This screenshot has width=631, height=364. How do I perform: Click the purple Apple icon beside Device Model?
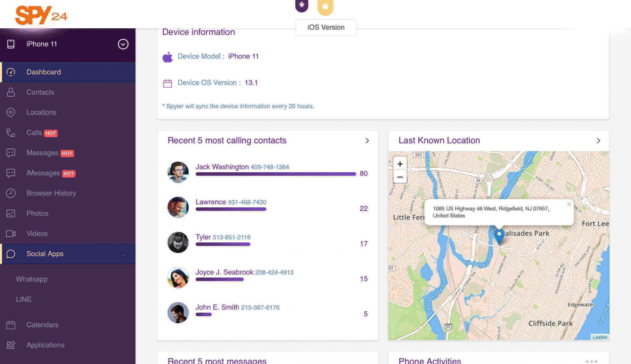[x=168, y=57]
